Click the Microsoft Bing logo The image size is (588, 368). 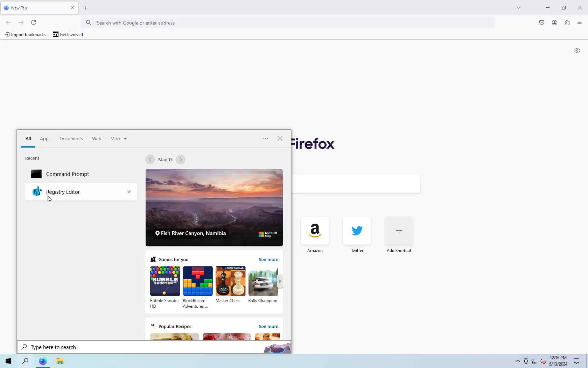[268, 234]
